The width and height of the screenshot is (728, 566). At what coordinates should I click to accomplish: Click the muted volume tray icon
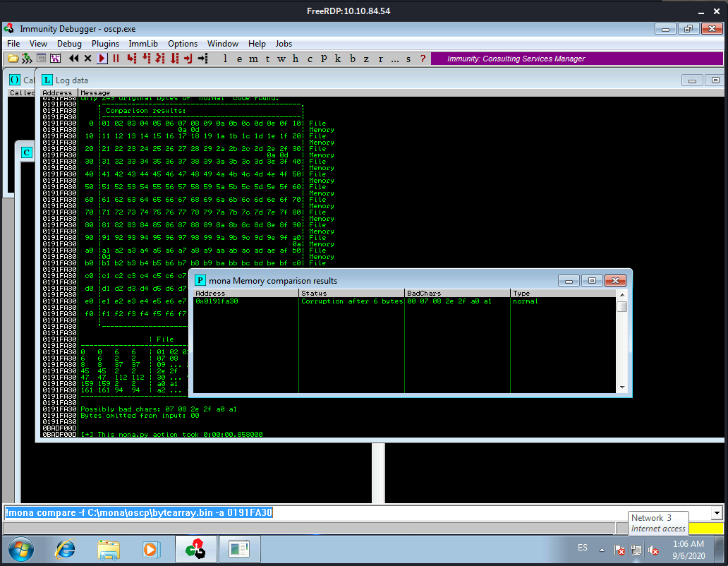click(654, 550)
